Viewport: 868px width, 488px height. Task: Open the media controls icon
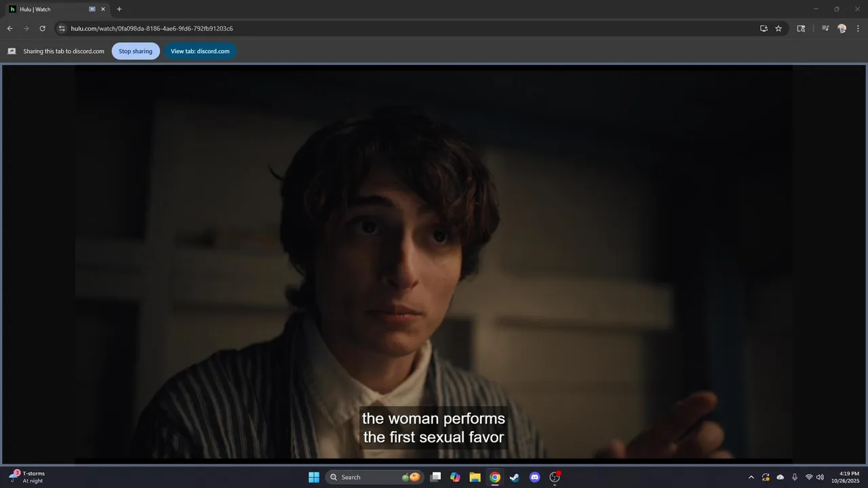click(x=825, y=28)
